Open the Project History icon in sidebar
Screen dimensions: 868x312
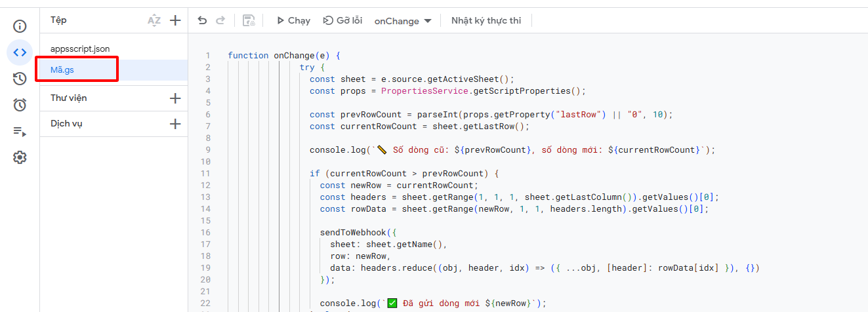click(20, 79)
